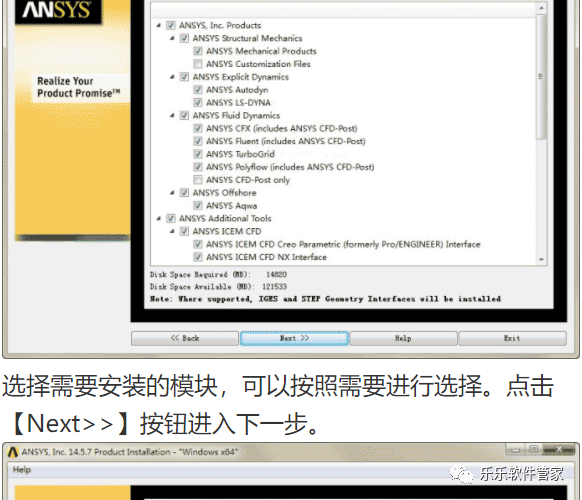The image size is (582, 500).
Task: Toggle ANSYS Explicit Dynamics checkbox
Action: click(184, 77)
